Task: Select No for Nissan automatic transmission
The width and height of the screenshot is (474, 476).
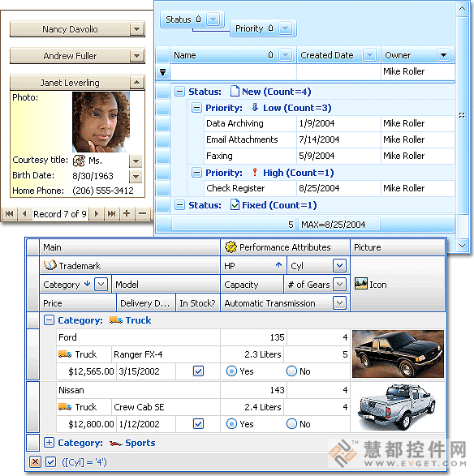Action: 291,423
